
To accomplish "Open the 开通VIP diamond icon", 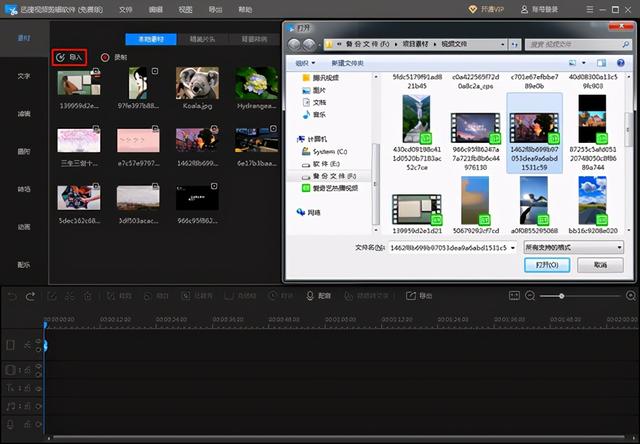I will (473, 9).
